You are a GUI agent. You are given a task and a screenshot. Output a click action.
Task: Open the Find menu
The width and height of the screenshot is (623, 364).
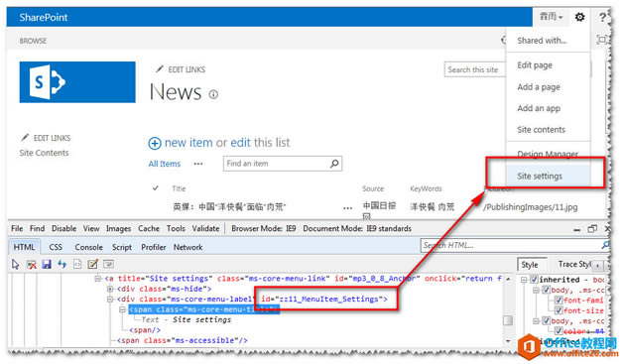(37, 228)
